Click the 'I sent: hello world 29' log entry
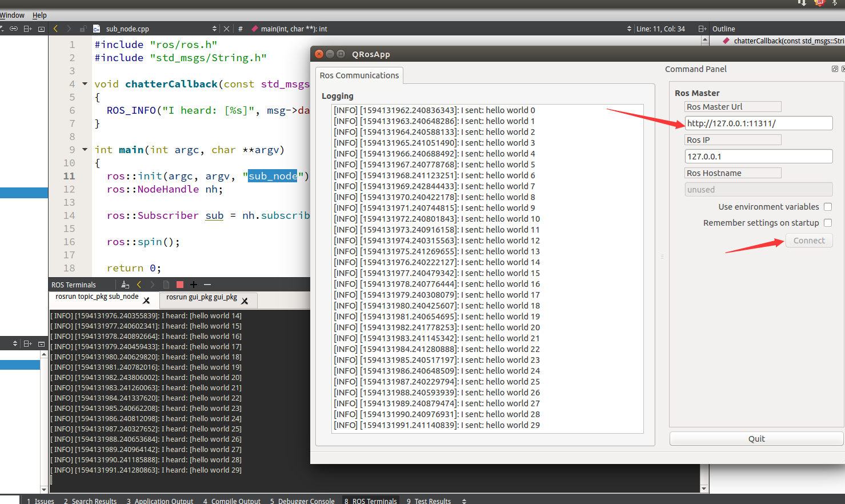 coord(436,425)
